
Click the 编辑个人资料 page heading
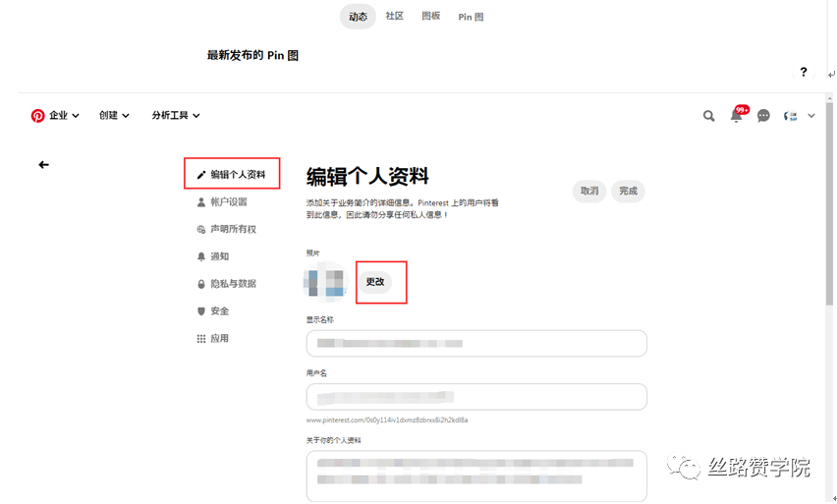367,176
